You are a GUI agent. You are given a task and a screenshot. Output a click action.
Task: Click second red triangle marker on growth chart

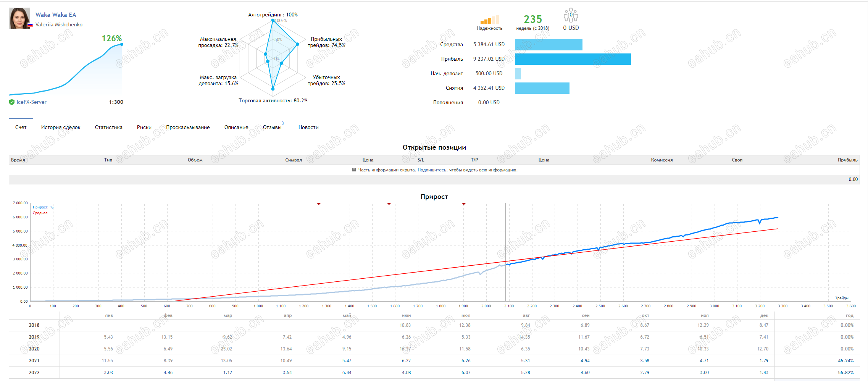click(389, 204)
